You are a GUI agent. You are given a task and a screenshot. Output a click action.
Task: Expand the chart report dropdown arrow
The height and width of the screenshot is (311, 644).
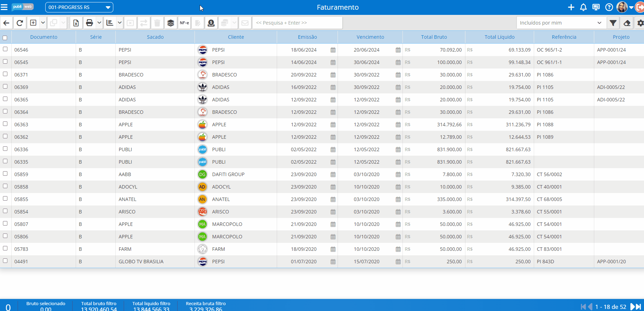pos(120,23)
